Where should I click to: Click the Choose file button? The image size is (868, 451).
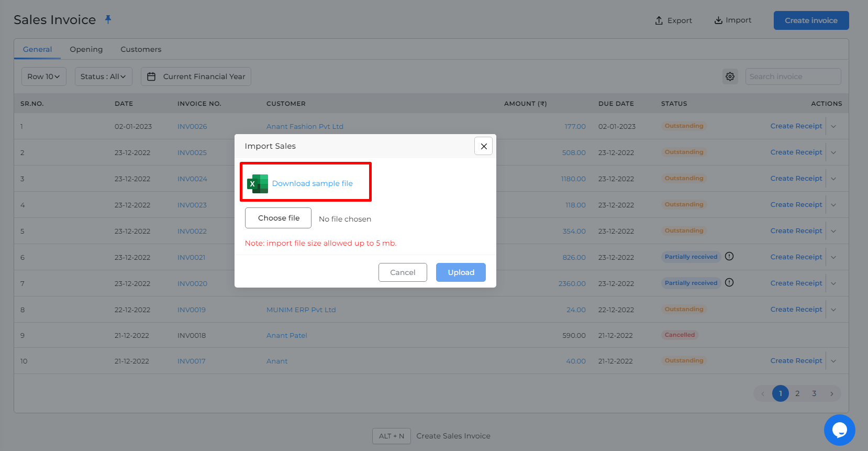279,218
